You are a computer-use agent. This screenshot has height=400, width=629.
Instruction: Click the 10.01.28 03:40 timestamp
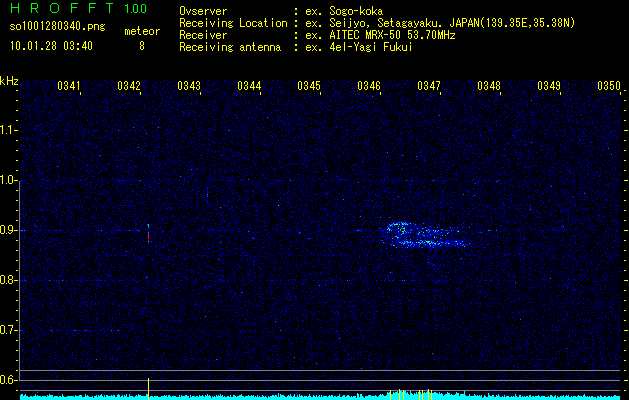point(51,46)
